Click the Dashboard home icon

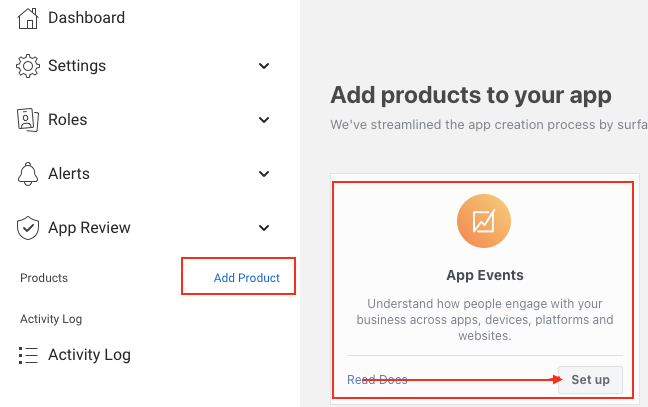tap(28, 17)
